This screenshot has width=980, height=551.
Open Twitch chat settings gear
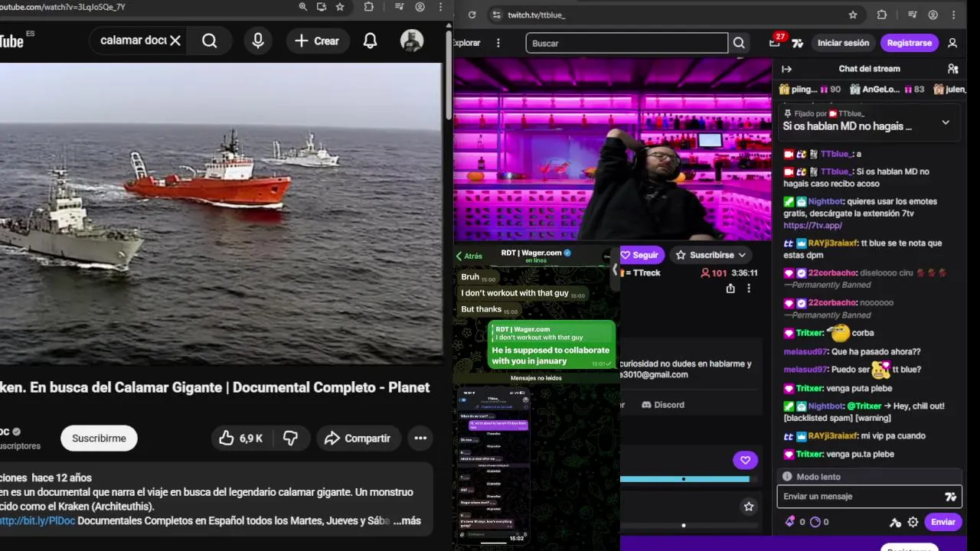pos(913,522)
